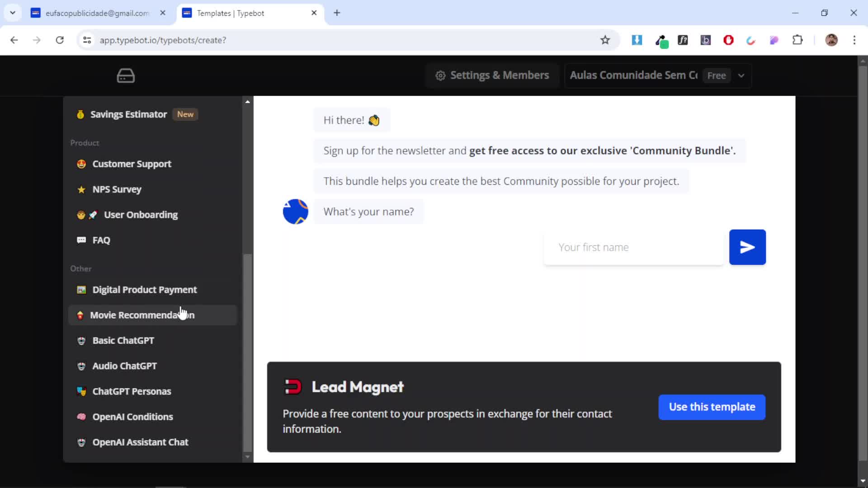Click the chatbot avatar beside the name question
Screen dimensions: 868x488
point(295,211)
